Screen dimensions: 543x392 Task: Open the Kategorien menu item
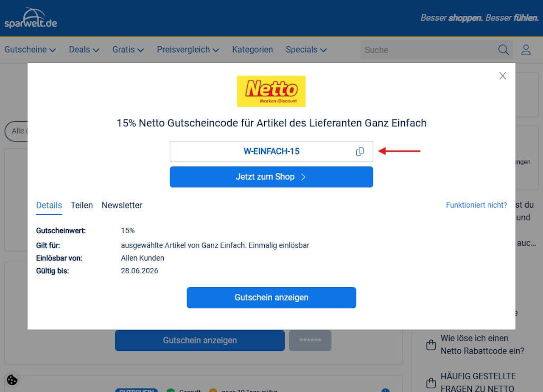click(252, 50)
